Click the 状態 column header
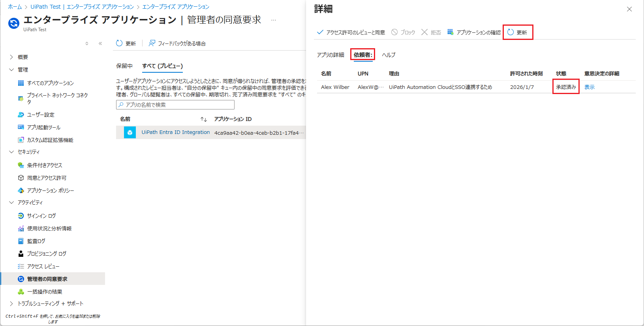Viewport: 644px width, 326px height. (561, 73)
